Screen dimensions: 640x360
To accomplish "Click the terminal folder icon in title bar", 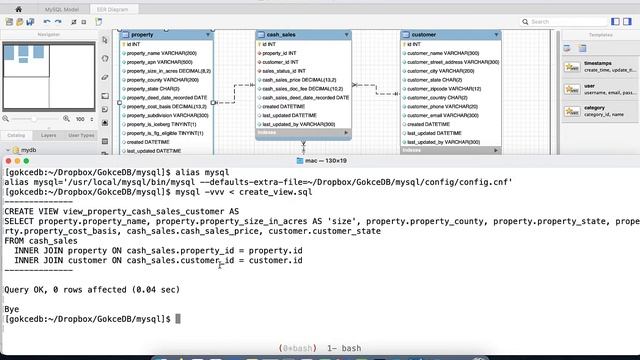I will (x=300, y=161).
